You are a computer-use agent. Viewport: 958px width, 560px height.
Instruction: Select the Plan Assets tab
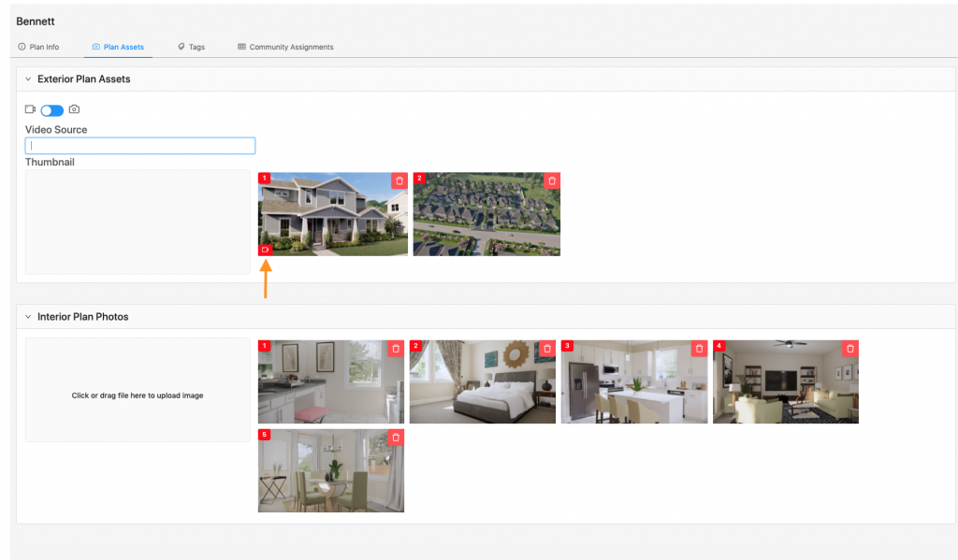point(118,47)
